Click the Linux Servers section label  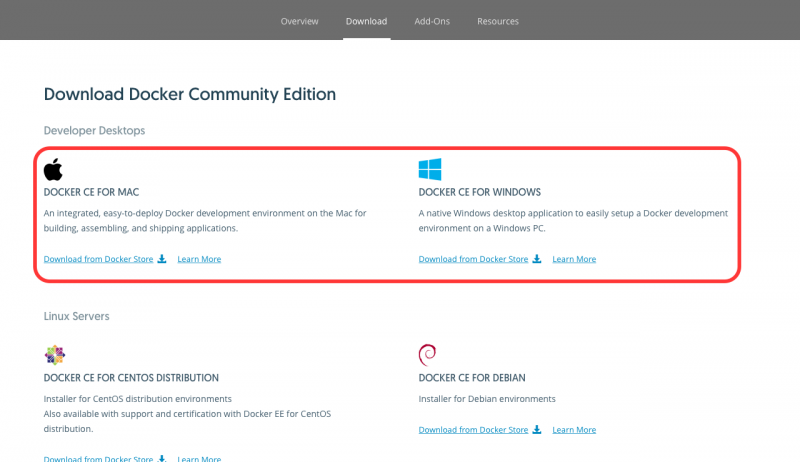click(x=77, y=316)
